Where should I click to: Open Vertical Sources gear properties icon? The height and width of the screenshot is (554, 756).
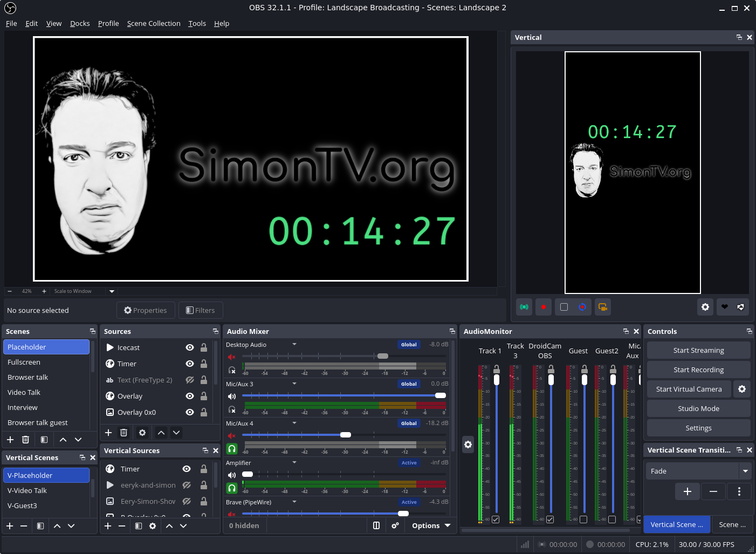tap(153, 526)
